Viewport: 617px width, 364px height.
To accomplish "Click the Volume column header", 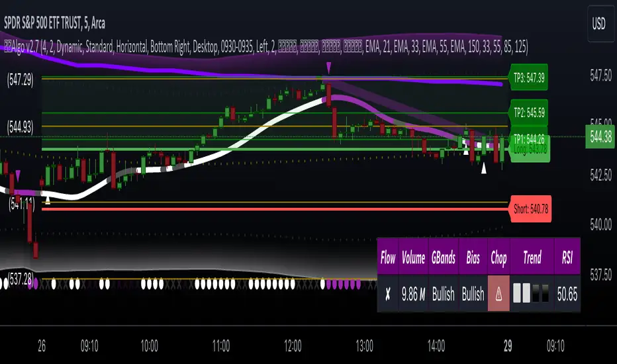I will coord(413,257).
